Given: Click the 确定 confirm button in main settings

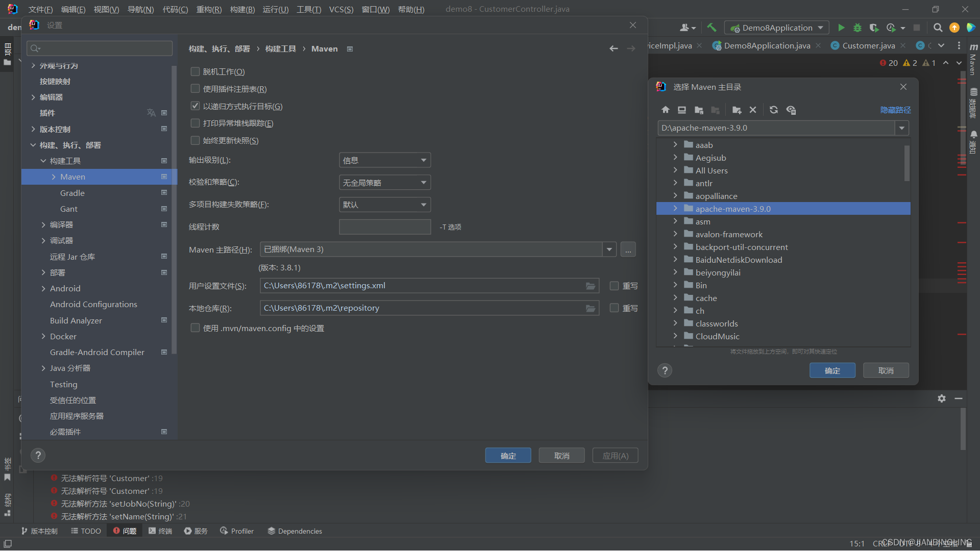Looking at the screenshot, I should (509, 456).
